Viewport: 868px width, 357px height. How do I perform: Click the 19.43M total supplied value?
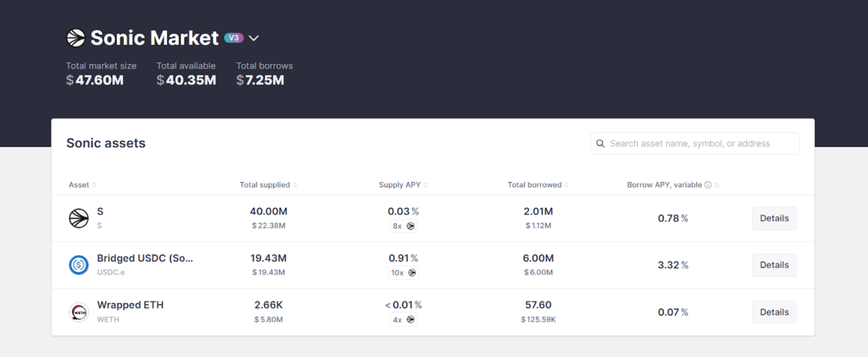268,259
